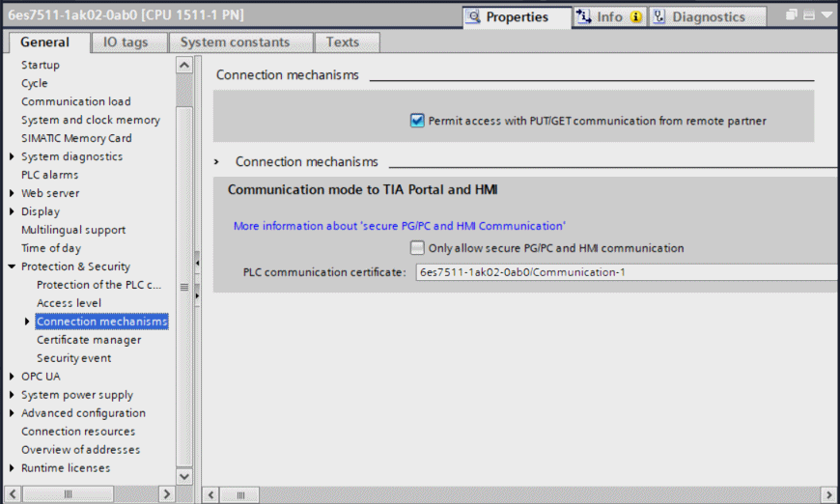Click the yellow Info warning badge
This screenshot has width=840, height=504.
(636, 17)
